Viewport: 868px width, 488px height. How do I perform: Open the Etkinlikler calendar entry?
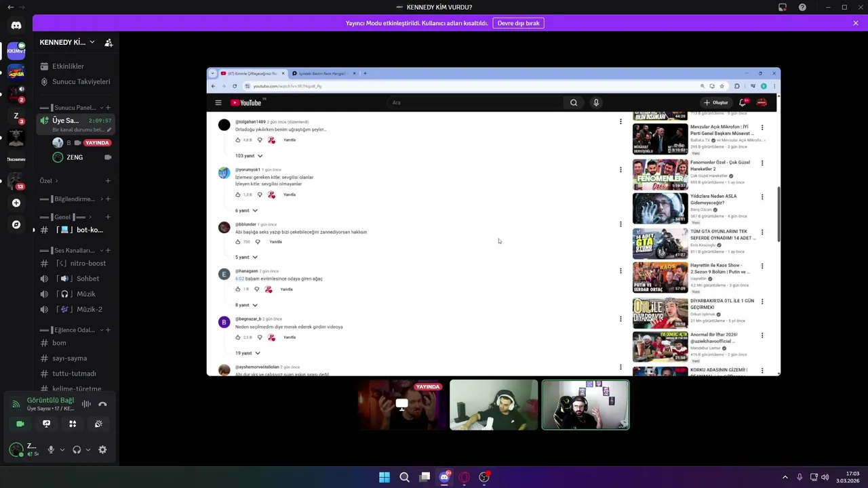pyautogui.click(x=75, y=66)
